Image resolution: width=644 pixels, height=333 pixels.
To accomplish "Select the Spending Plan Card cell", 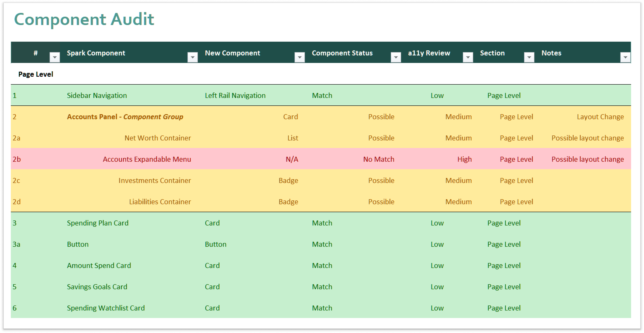I will 98,223.
